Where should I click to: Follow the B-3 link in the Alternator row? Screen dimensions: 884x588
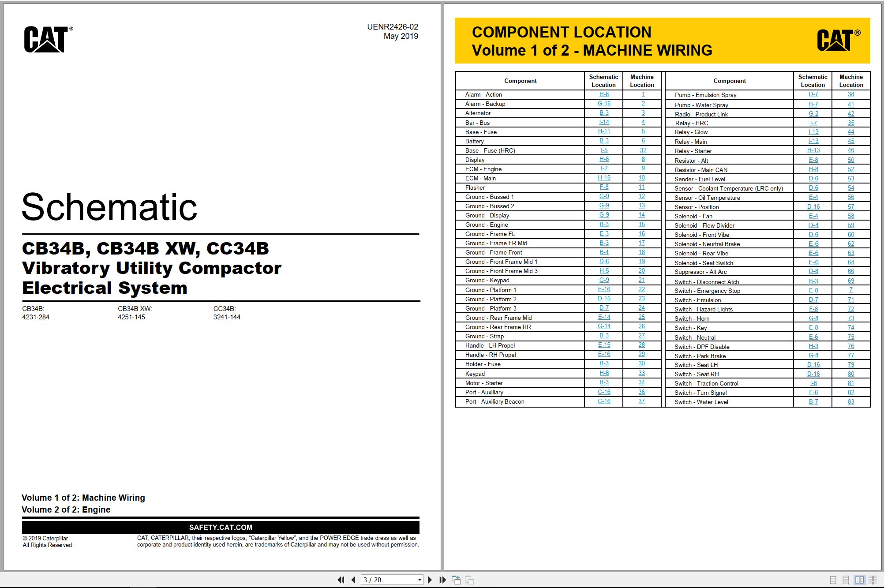click(x=604, y=113)
